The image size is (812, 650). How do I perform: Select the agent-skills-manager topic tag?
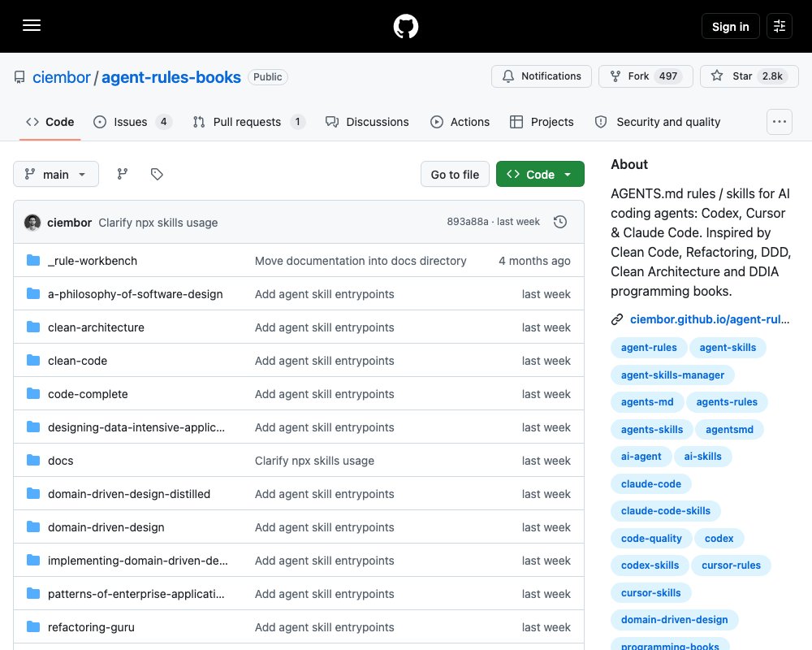672,375
